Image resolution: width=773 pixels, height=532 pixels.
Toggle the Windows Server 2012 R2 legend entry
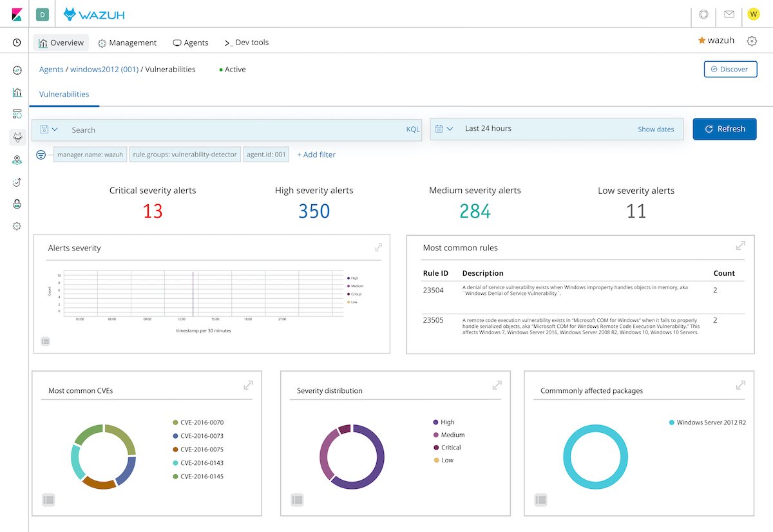(711, 423)
